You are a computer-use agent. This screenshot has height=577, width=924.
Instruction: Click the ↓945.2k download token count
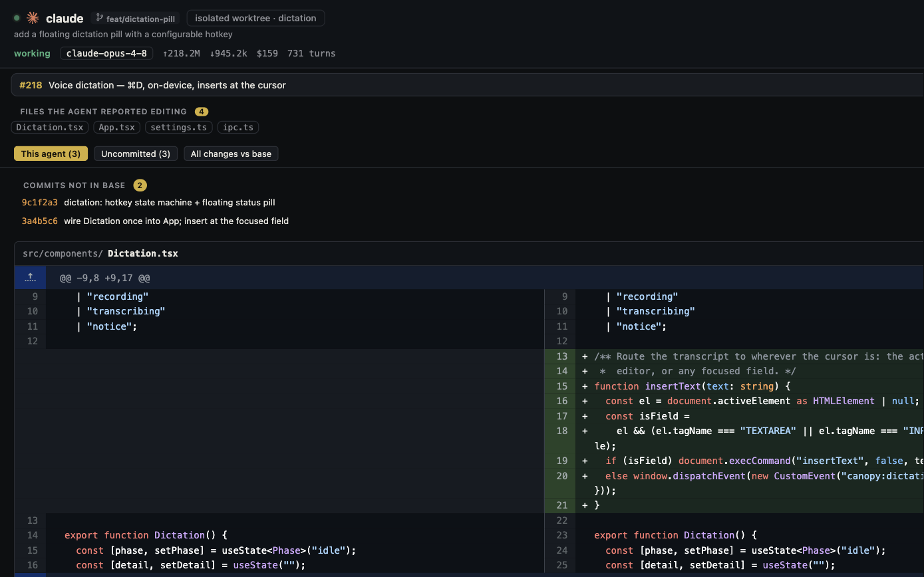pyautogui.click(x=229, y=53)
